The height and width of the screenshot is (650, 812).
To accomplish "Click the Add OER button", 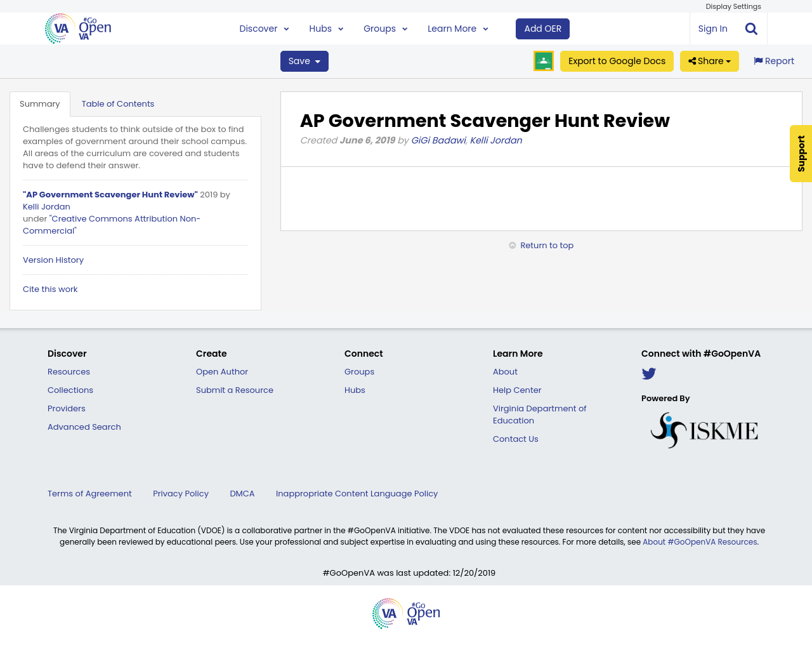I will click(542, 28).
